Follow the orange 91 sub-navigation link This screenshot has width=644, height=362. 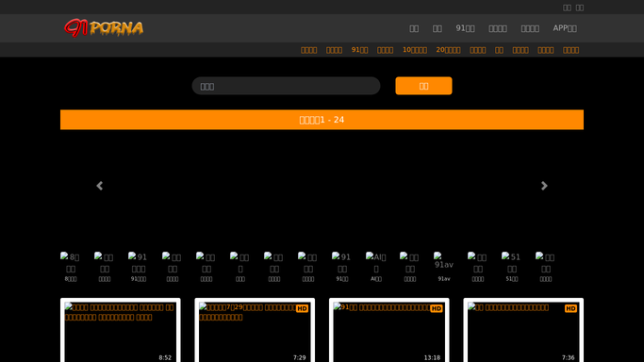(359, 50)
